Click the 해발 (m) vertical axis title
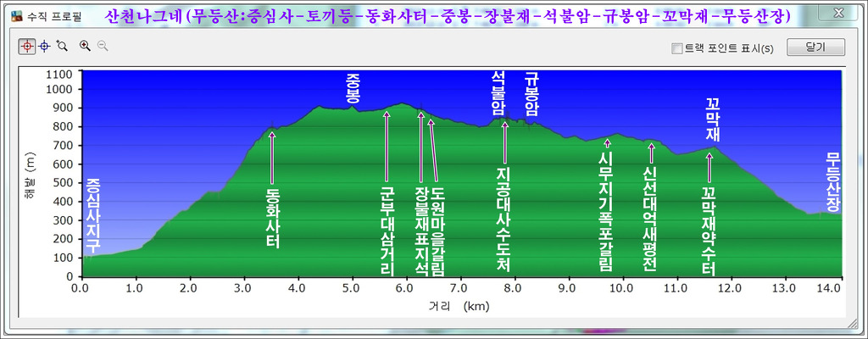868x339 pixels. (30, 175)
